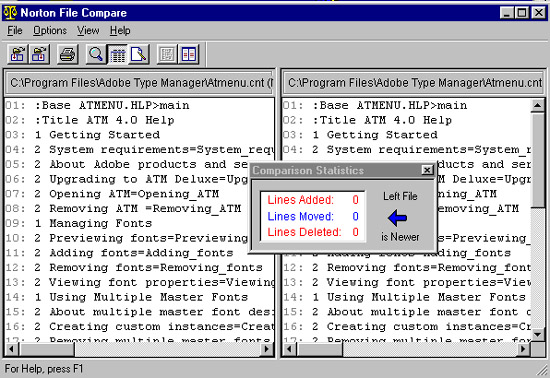
Task: Open the View menu
Action: point(88,31)
